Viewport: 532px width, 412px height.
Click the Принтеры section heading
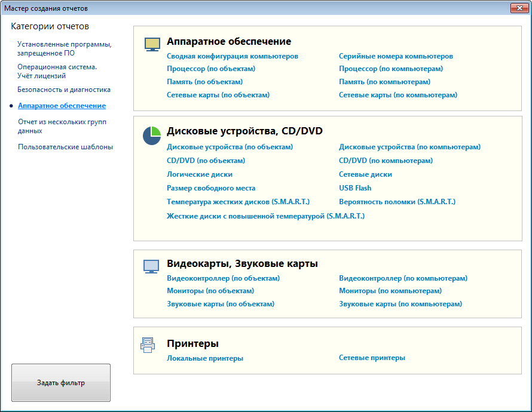[192, 343]
